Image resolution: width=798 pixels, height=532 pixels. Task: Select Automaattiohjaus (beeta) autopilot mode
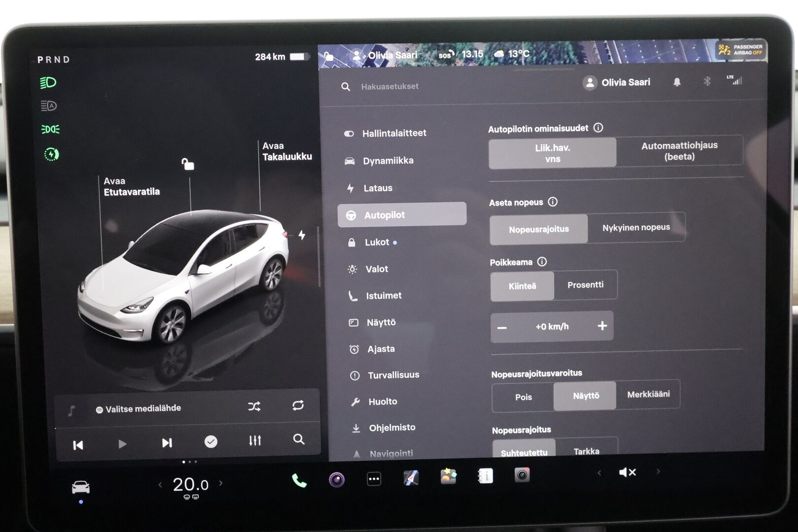tap(680, 150)
